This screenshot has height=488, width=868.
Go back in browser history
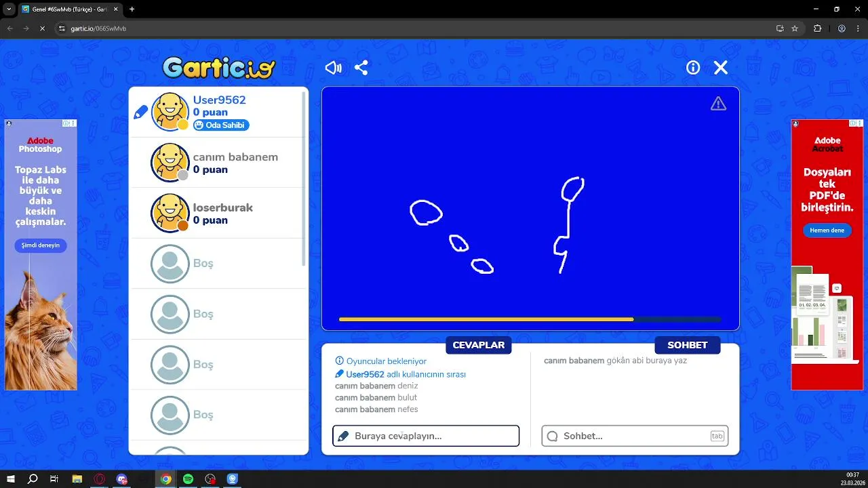click(x=10, y=28)
